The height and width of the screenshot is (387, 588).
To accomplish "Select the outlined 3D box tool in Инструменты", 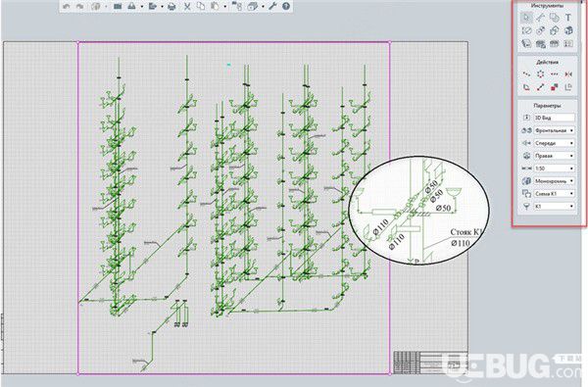I will pos(555,30).
